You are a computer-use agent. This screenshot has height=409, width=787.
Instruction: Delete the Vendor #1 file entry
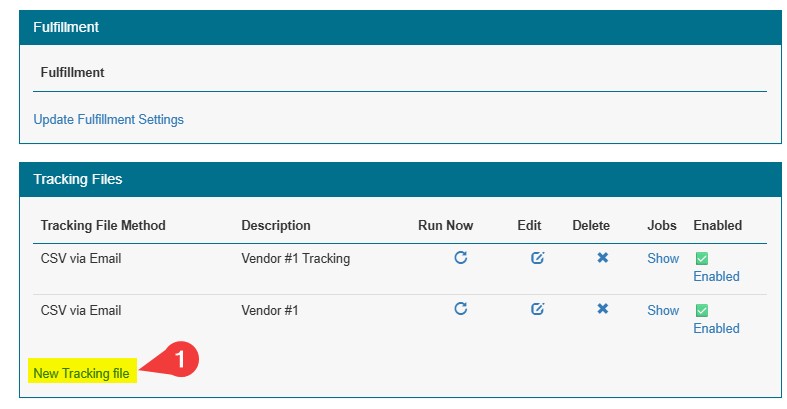coord(603,309)
